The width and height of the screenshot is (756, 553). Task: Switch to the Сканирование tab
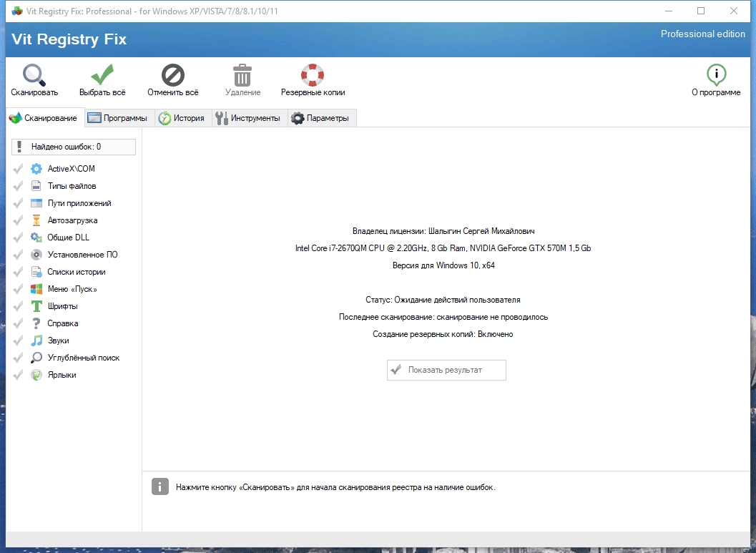[x=45, y=118]
